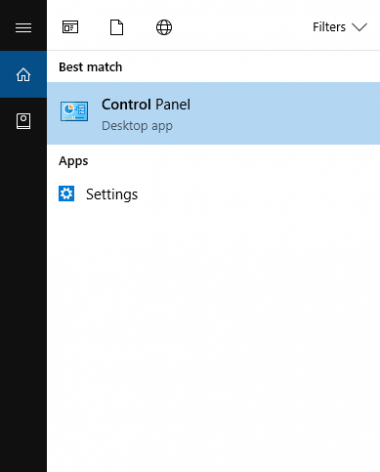The height and width of the screenshot is (472, 380).
Task: Click the Best match heading
Action: click(x=90, y=67)
